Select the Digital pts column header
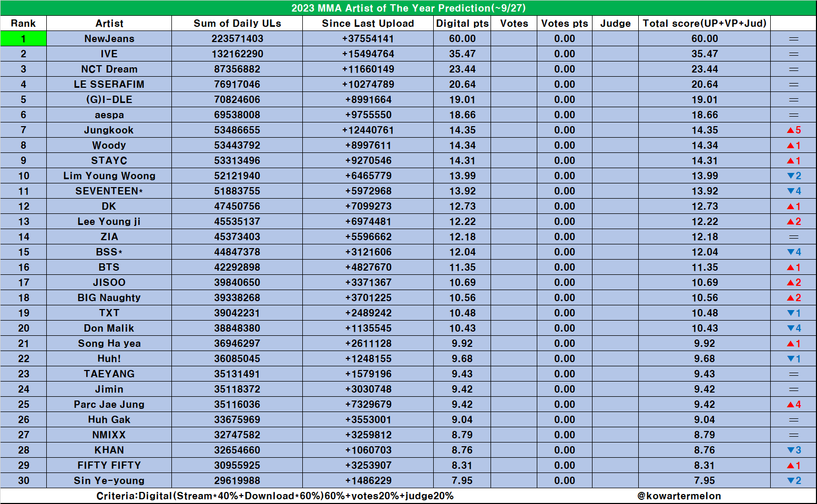This screenshot has height=504, width=817. (462, 23)
